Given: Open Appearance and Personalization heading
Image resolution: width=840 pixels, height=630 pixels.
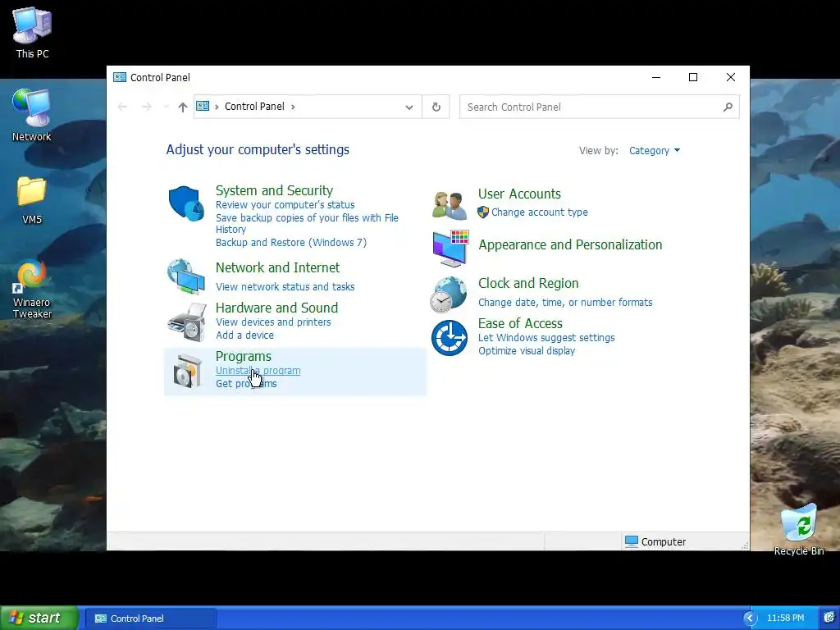Looking at the screenshot, I should point(570,244).
